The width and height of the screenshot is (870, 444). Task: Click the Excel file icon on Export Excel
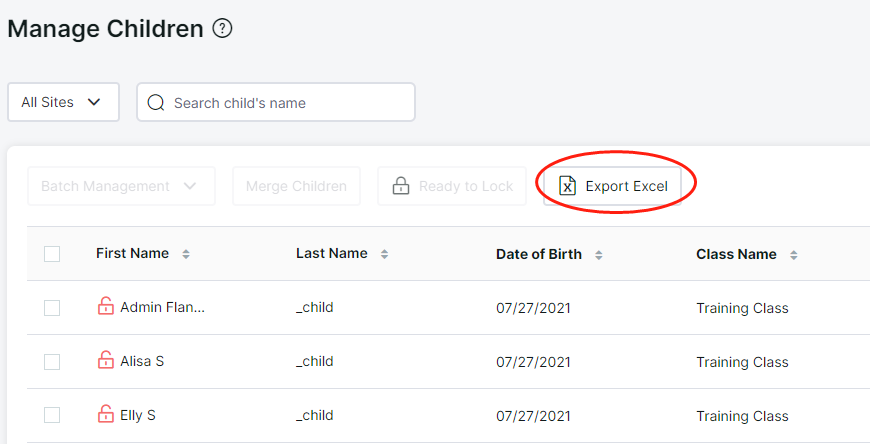click(x=567, y=186)
